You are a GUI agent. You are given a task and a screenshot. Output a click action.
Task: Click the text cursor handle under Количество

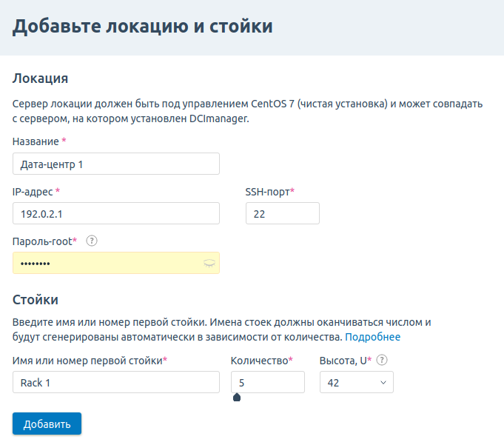[x=237, y=398]
